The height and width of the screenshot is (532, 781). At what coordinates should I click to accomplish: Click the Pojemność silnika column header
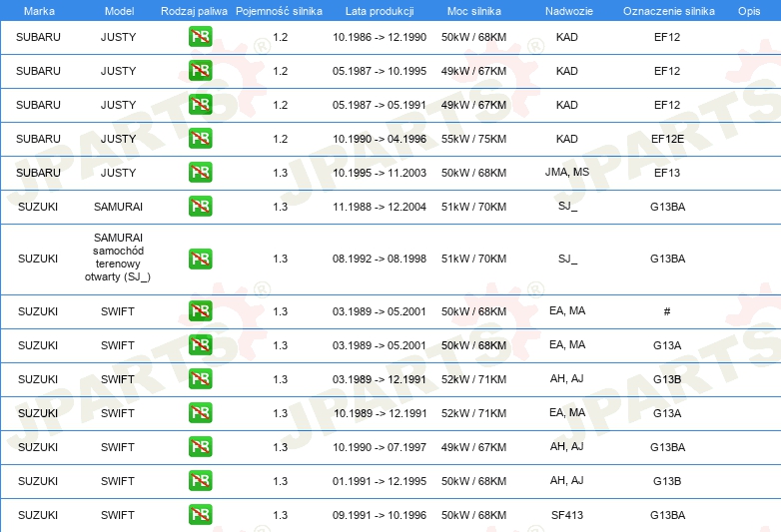coord(279,11)
